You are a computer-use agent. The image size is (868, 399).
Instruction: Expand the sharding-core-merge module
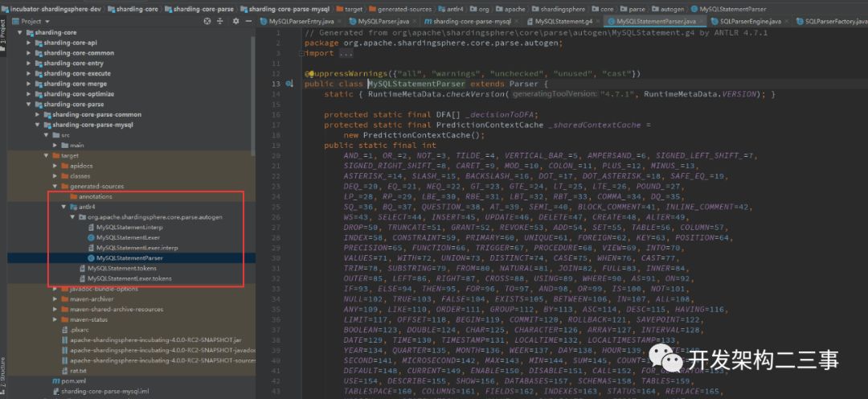29,84
